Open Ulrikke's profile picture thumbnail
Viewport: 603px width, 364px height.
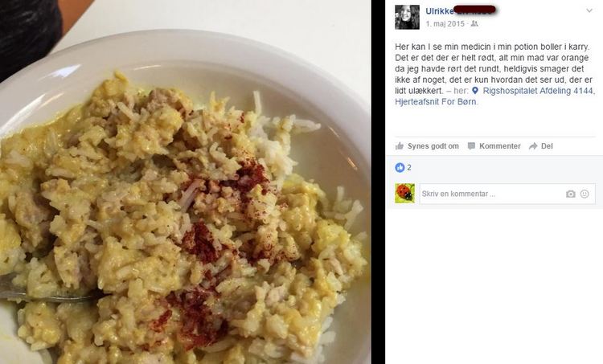407,17
